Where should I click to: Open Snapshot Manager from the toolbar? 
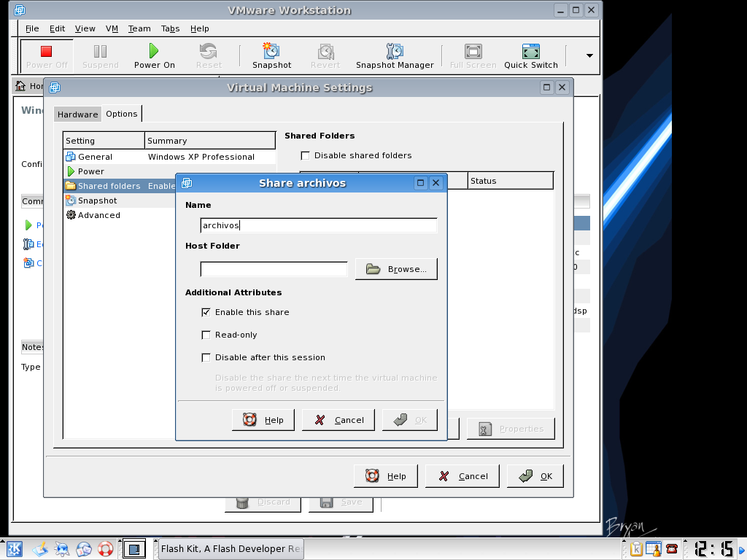395,56
